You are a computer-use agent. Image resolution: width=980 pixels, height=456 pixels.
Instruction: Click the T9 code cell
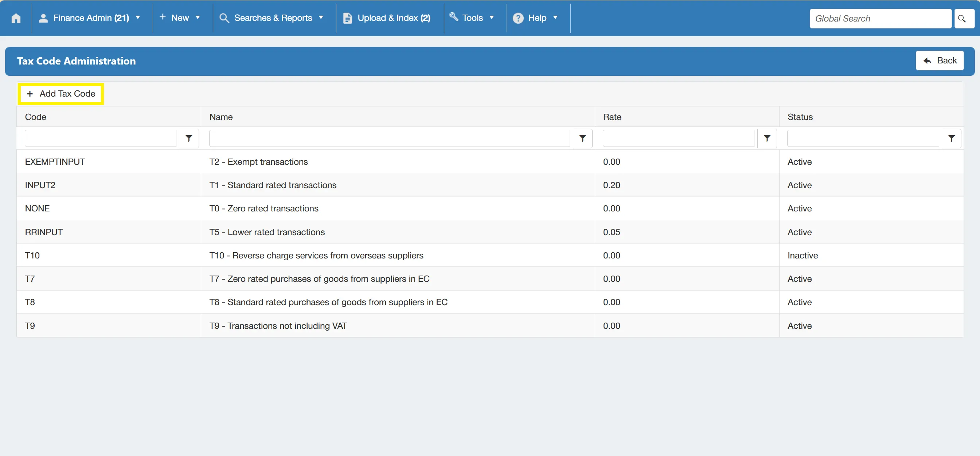(109, 326)
